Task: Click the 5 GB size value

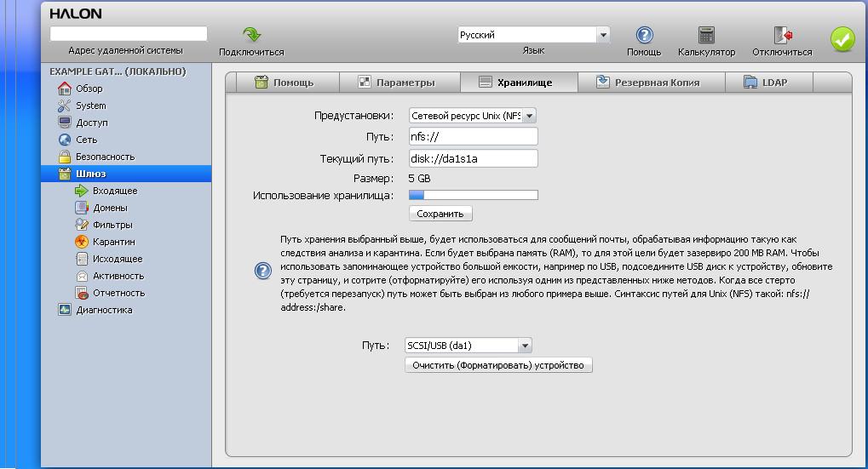Action: 419,179
